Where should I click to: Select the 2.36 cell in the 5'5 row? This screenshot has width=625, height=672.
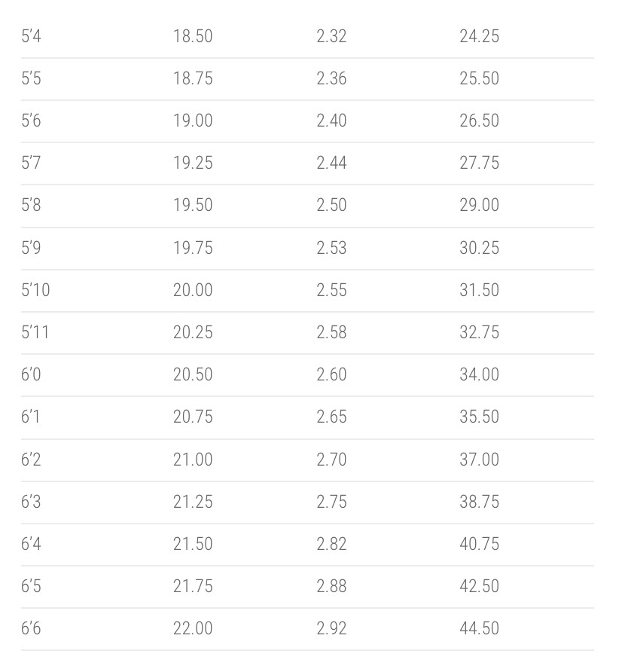pyautogui.click(x=331, y=78)
